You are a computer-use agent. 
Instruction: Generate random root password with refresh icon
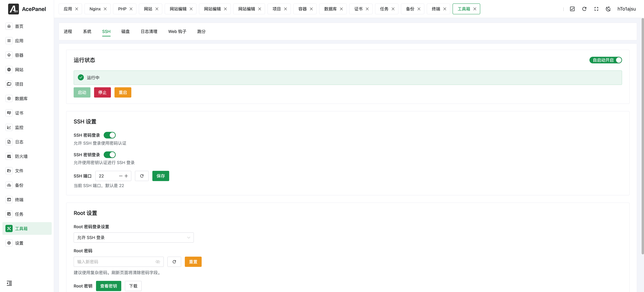coord(174,262)
